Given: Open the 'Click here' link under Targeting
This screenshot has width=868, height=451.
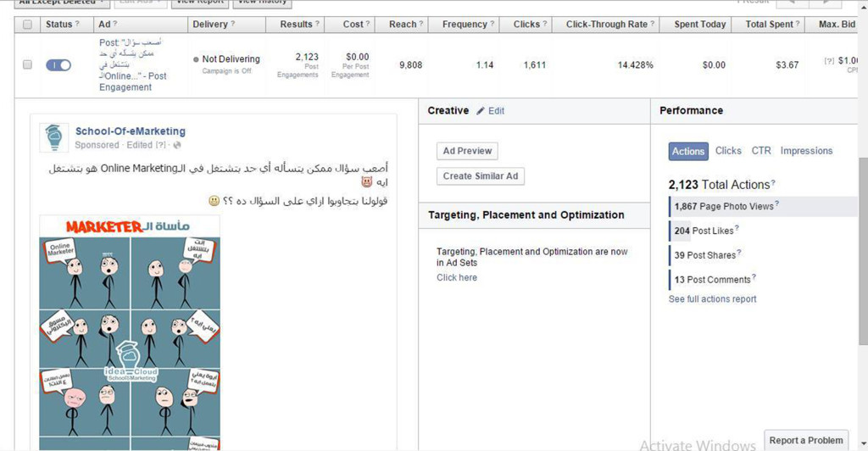Looking at the screenshot, I should (x=457, y=277).
